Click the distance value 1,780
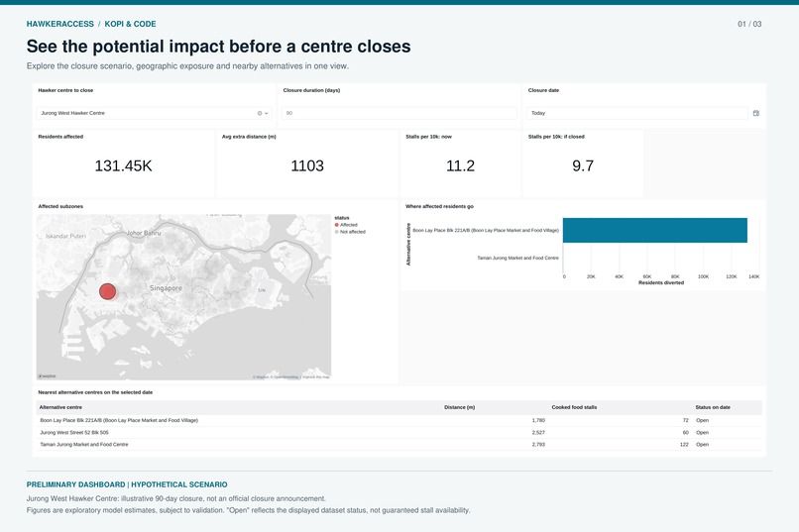This screenshot has width=799, height=532. point(538,420)
